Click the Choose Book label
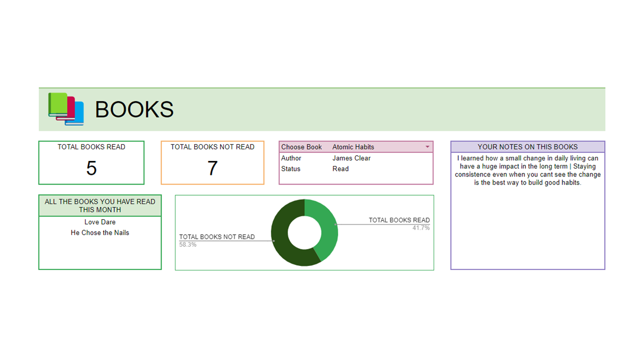644x362 pixels. pos(301,147)
